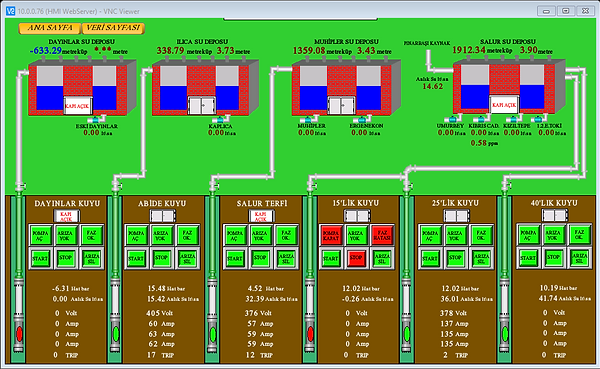Viewport: 600px width, 369px height.
Task: Toggle red POMPA KAPAT indicator in 15'LİK KUYU
Action: pyautogui.click(x=331, y=235)
